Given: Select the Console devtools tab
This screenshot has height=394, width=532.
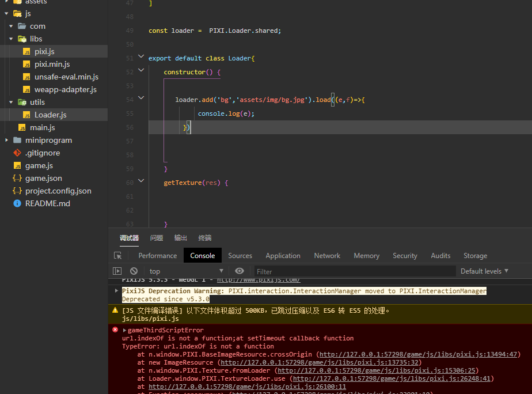Looking at the screenshot, I should tap(203, 256).
